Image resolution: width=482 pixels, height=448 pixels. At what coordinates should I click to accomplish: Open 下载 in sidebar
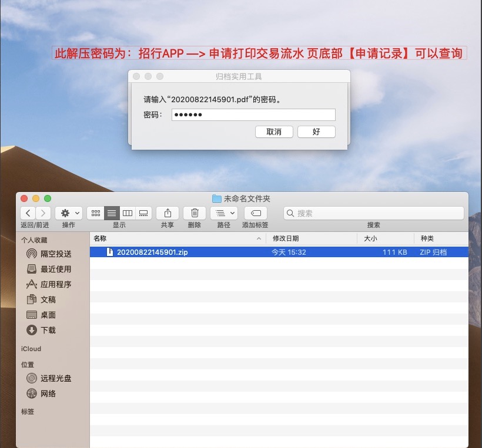point(48,330)
